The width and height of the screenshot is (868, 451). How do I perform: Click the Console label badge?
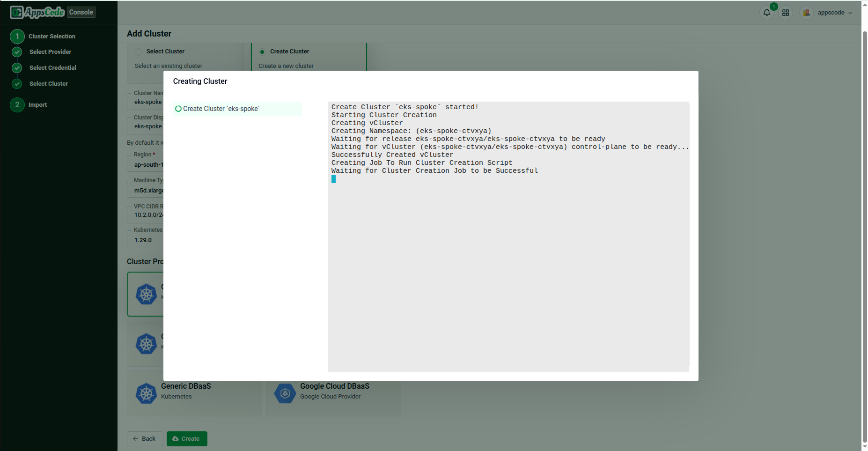tap(81, 12)
